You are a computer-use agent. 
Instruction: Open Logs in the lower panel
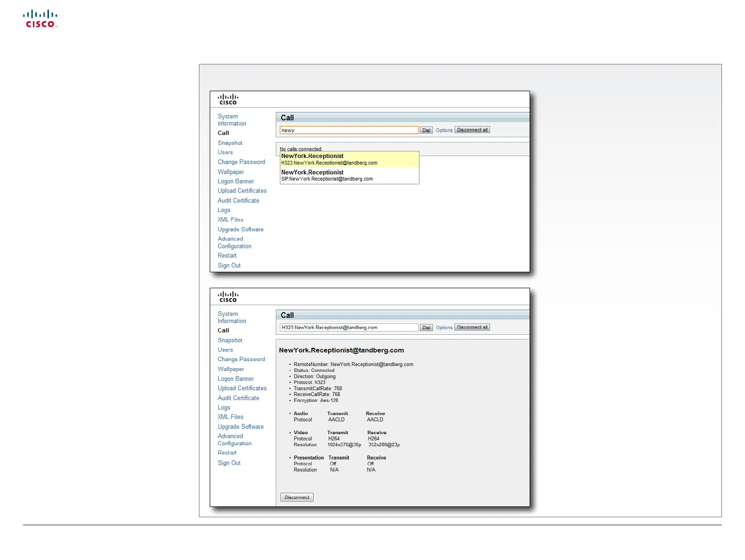(x=224, y=408)
